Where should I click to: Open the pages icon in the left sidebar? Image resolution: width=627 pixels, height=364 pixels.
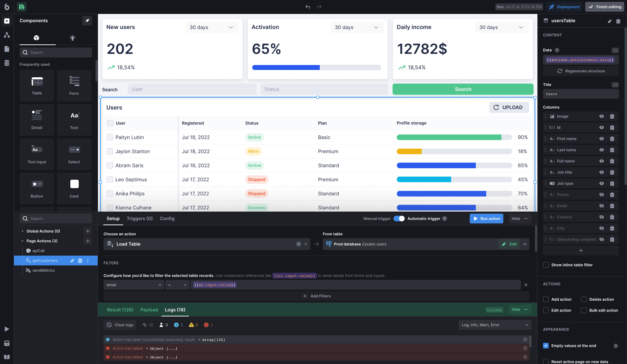click(7, 49)
